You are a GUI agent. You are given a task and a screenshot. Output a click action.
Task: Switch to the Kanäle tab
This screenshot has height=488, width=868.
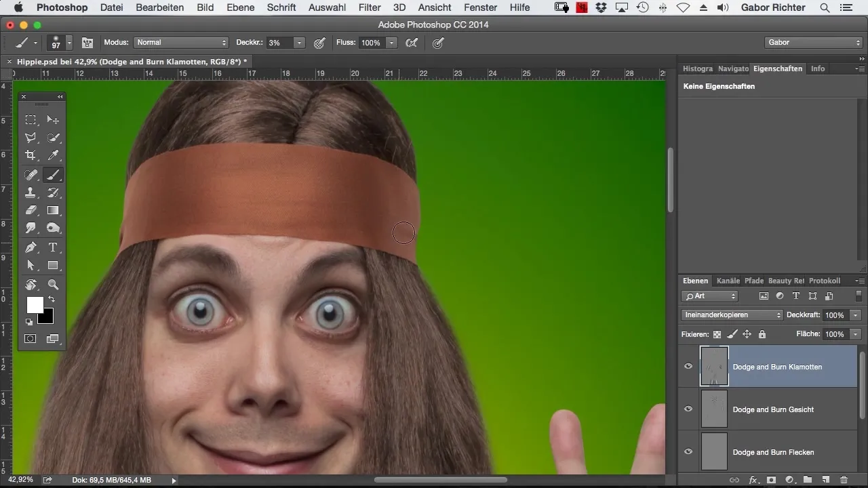(x=728, y=281)
